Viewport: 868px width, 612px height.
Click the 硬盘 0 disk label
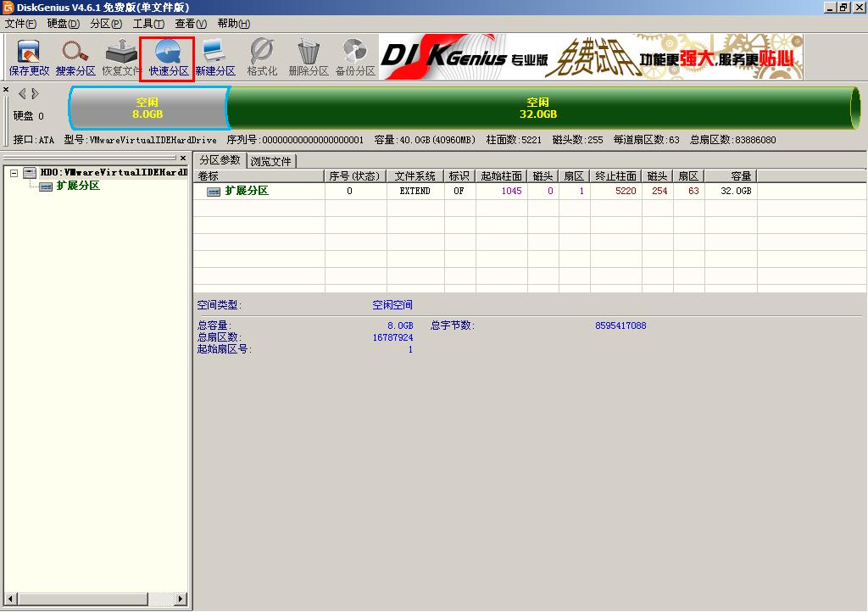[28, 115]
